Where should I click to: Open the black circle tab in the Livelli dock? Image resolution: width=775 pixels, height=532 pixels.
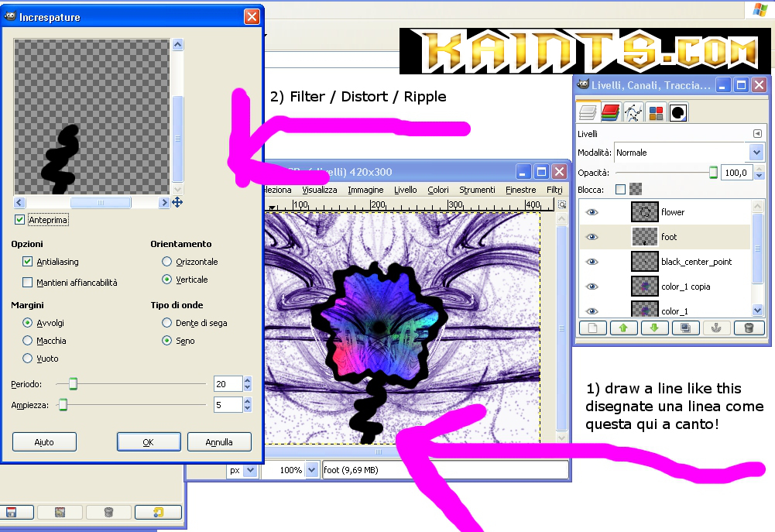679,113
